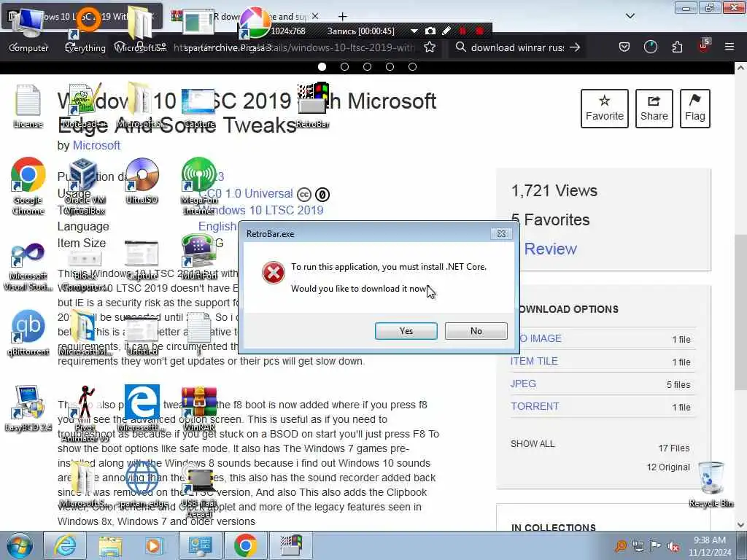The image size is (747, 560).
Task: Click the search box with winrar query
Action: [x=517, y=47]
